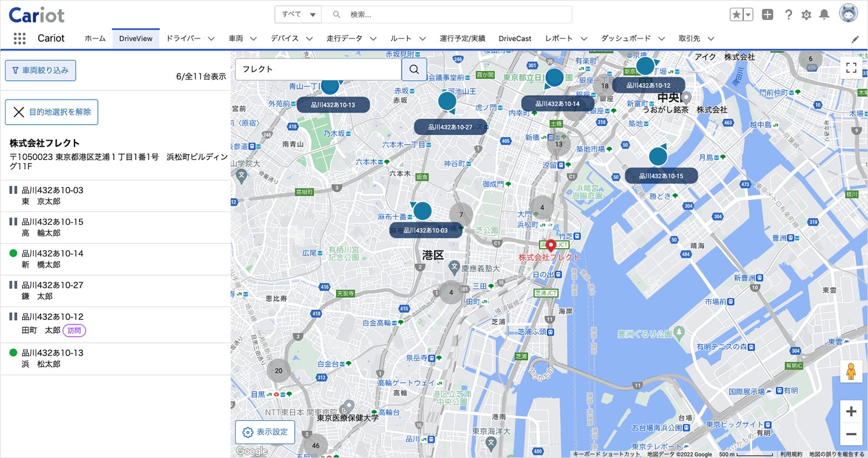Open the global actions plus icon

click(767, 15)
